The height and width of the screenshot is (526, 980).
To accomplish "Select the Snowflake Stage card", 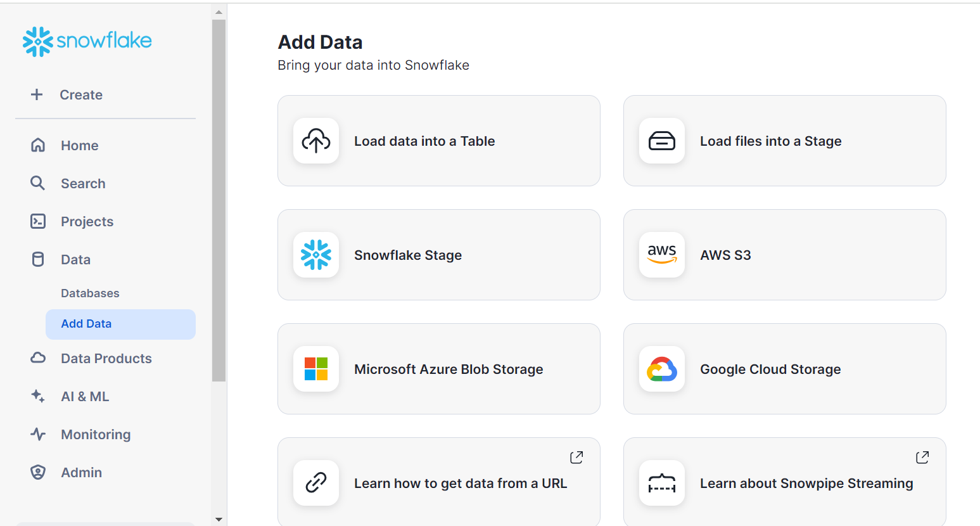I will tap(439, 255).
